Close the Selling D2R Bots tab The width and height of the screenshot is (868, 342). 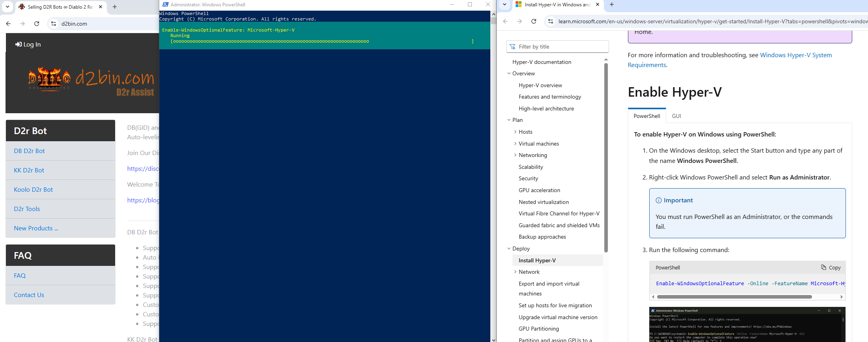[x=101, y=7]
